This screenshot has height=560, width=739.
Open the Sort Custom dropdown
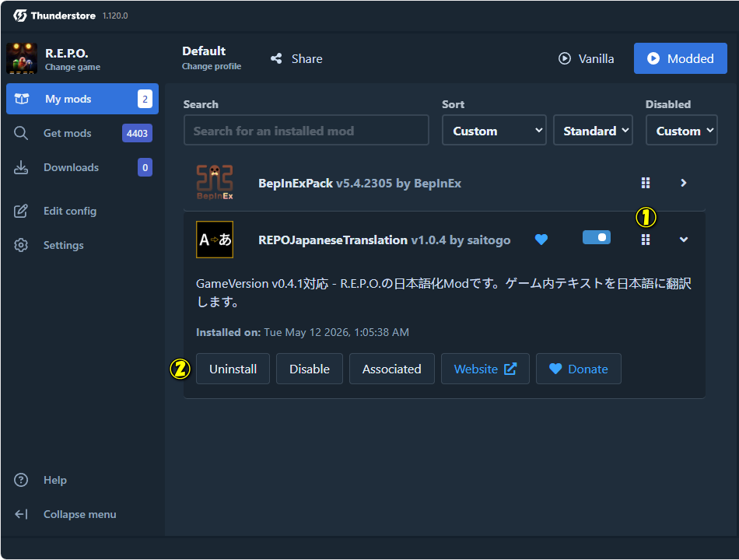(494, 130)
